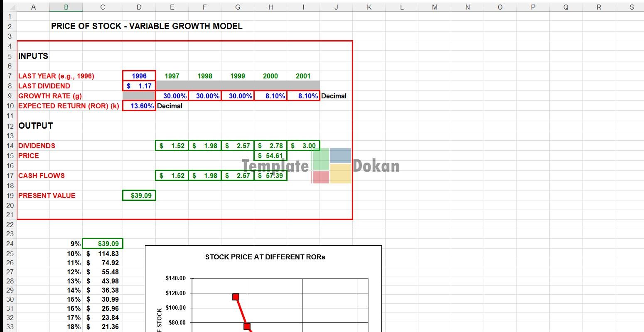
Task: Click the row 24 header
Action: click(x=10, y=244)
